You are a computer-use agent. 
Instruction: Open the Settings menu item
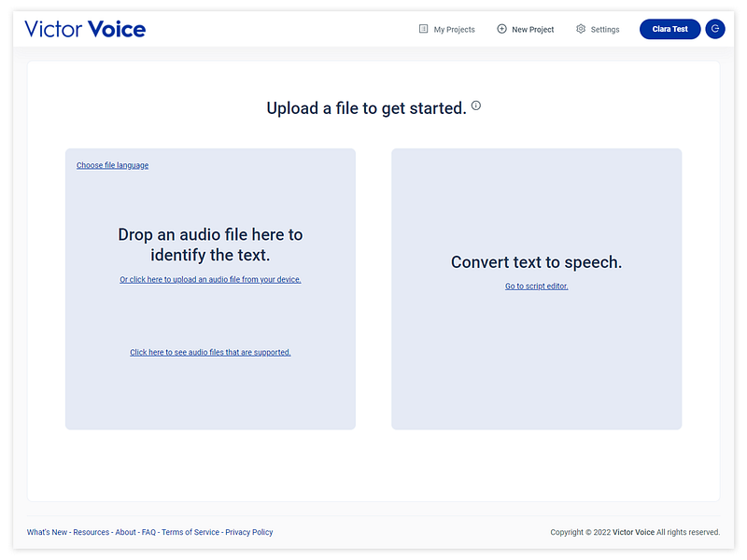[598, 30]
